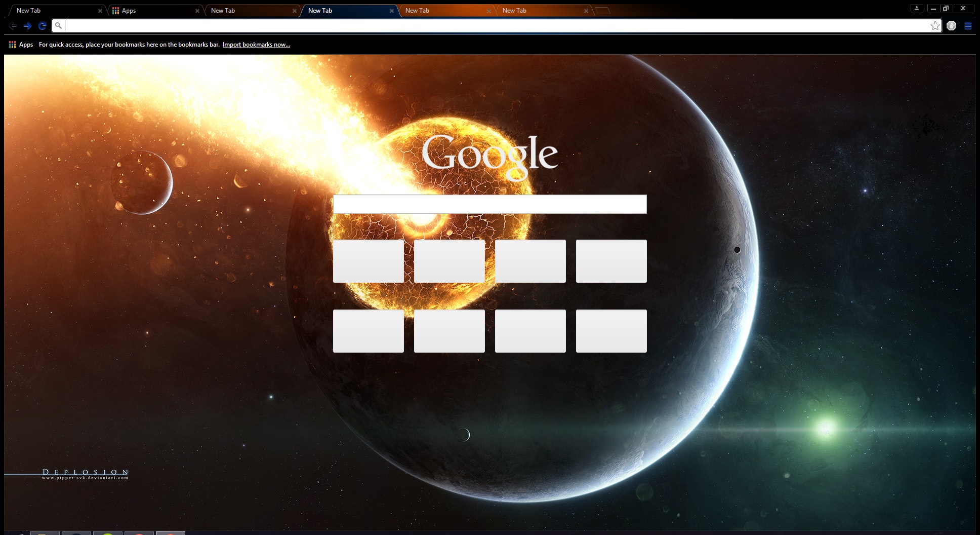Bookmark this page using the star icon

tap(934, 25)
